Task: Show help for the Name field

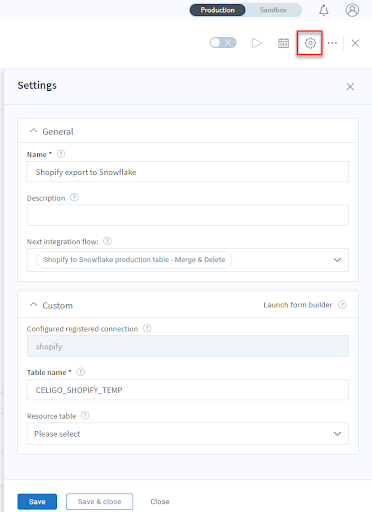Action: [x=61, y=154]
